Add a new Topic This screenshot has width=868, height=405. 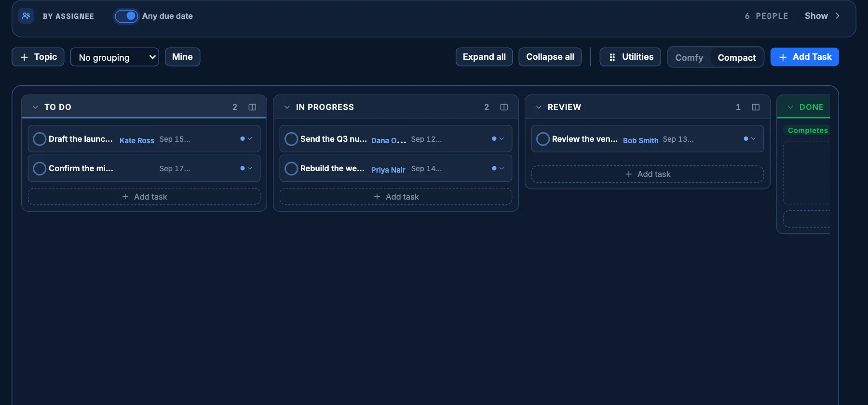[x=38, y=57]
